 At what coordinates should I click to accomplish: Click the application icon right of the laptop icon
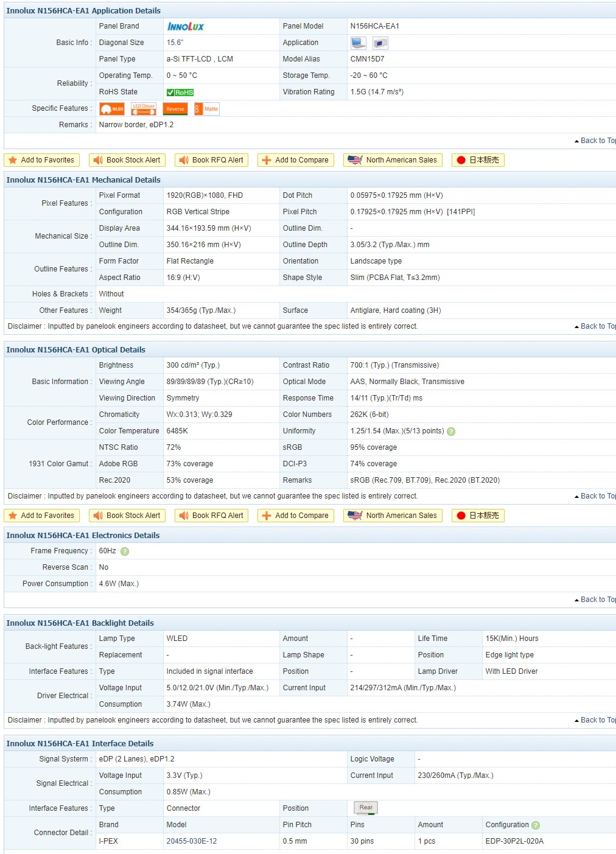[380, 43]
